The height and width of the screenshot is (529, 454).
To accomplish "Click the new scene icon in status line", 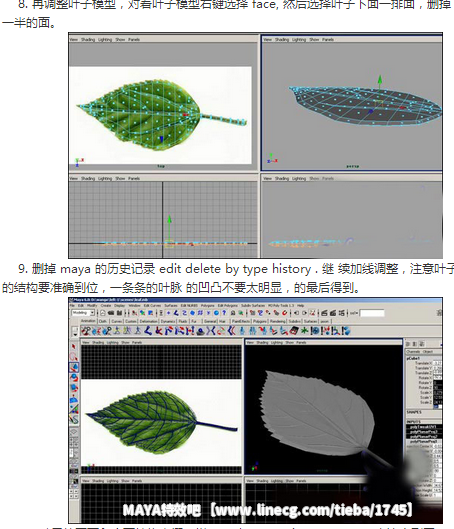I will (x=103, y=313).
